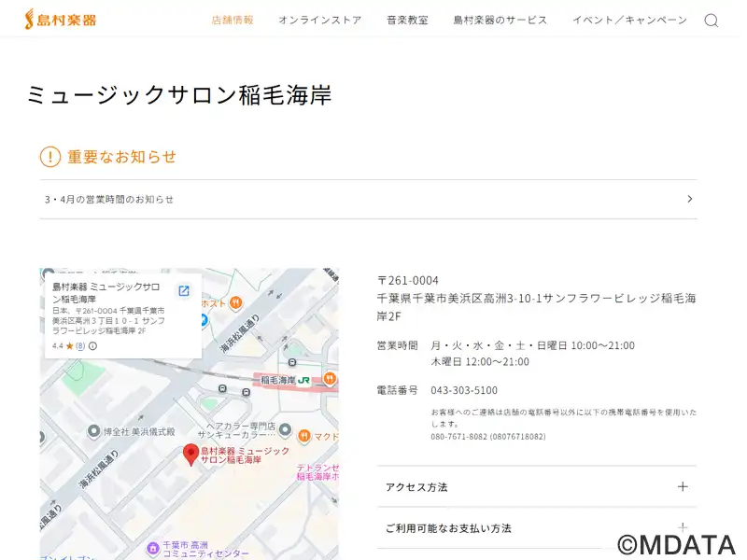Viewport: 747px width, 560px height.
Task: Go to オンラインストア menu
Action: coord(319,20)
